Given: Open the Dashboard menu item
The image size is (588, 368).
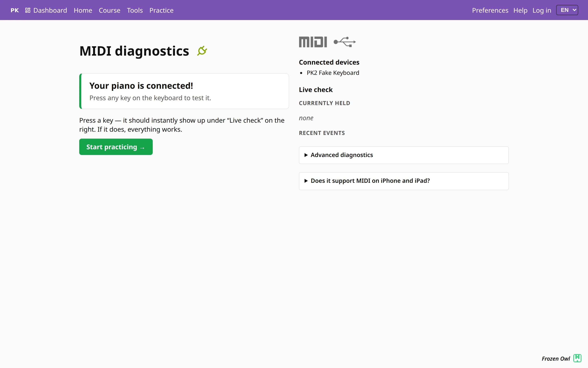Looking at the screenshot, I should point(46,10).
